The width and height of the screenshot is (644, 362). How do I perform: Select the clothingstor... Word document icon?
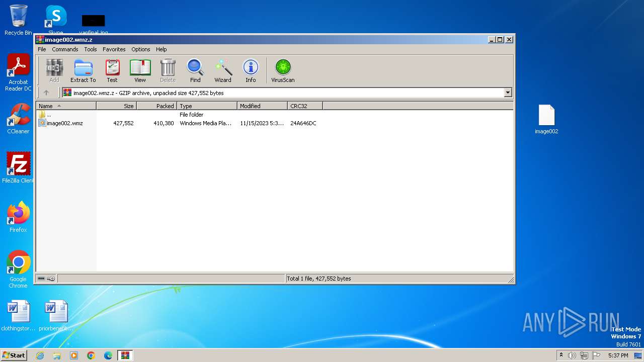[18, 316]
